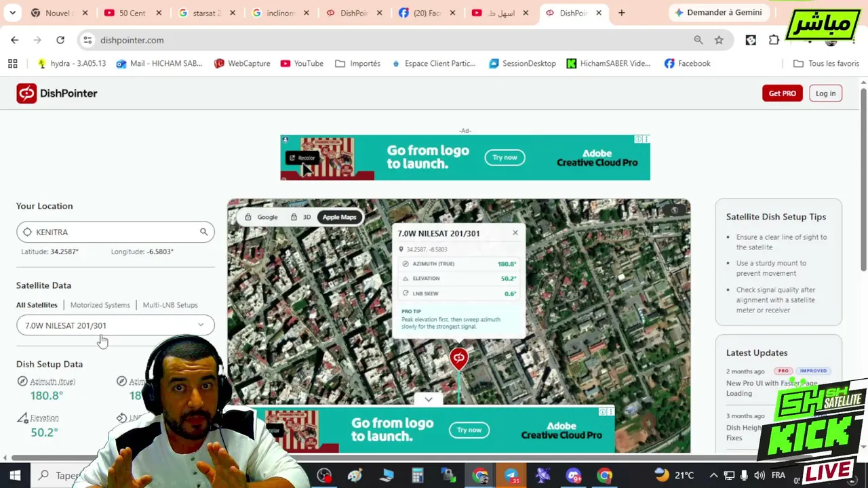Select the Multi-LNB Setups tab
This screenshot has width=868, height=488.
pos(170,305)
